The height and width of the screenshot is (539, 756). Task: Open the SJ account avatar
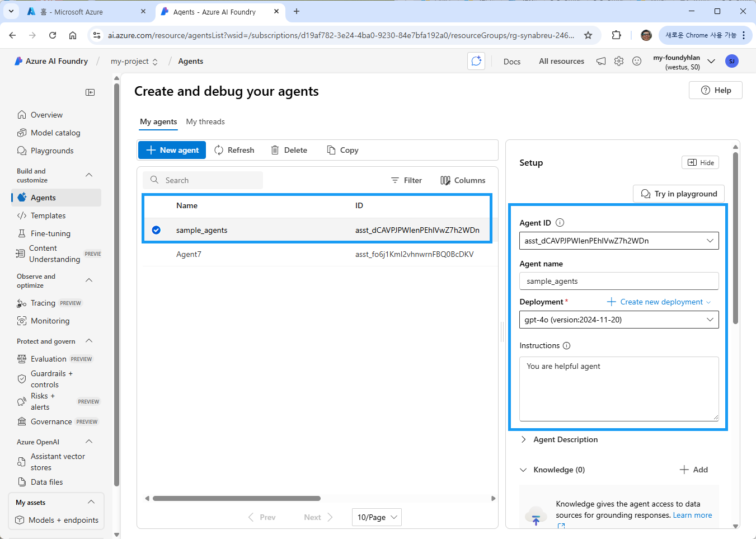click(x=731, y=61)
